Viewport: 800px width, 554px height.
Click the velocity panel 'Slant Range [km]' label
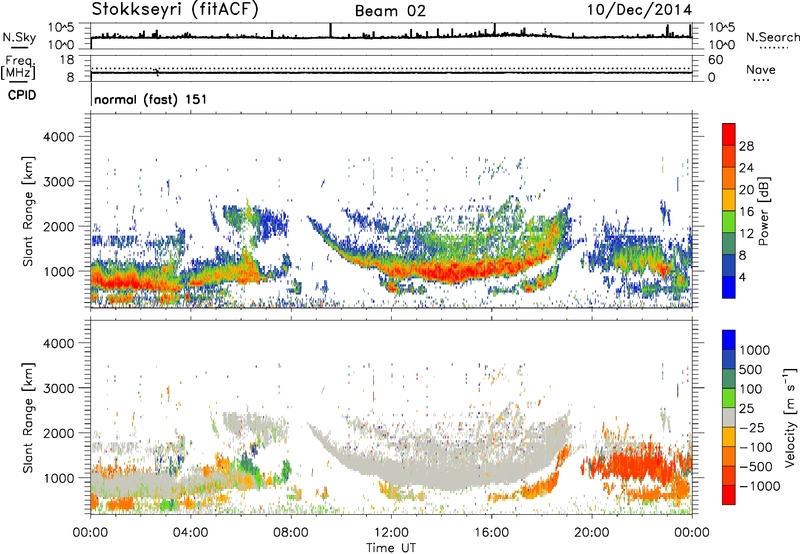(28, 418)
